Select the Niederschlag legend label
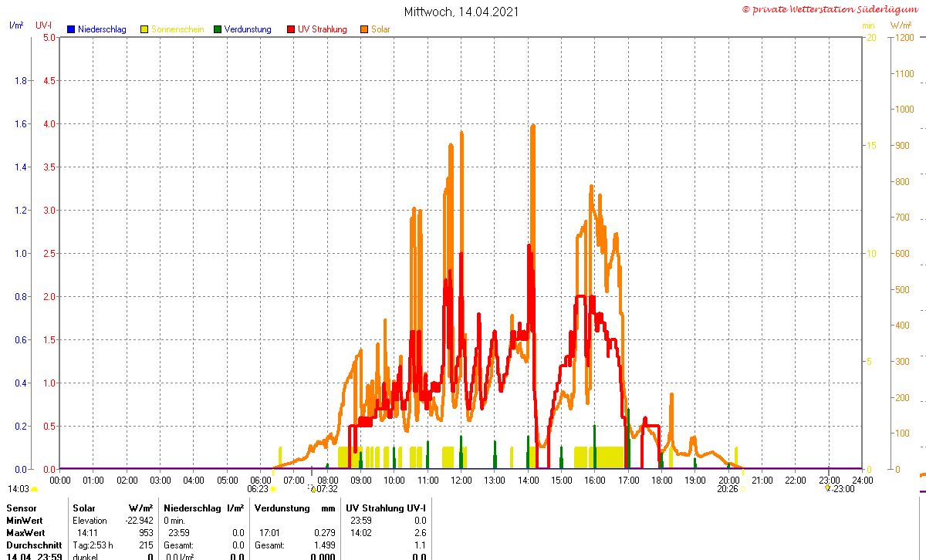Image resolution: width=926 pixels, height=560 pixels. point(102,29)
